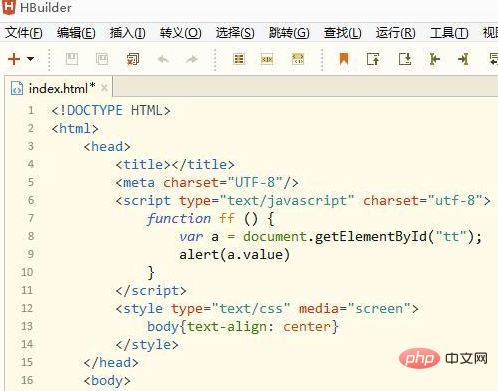
Task: Click the code format list icon
Action: click(x=239, y=59)
